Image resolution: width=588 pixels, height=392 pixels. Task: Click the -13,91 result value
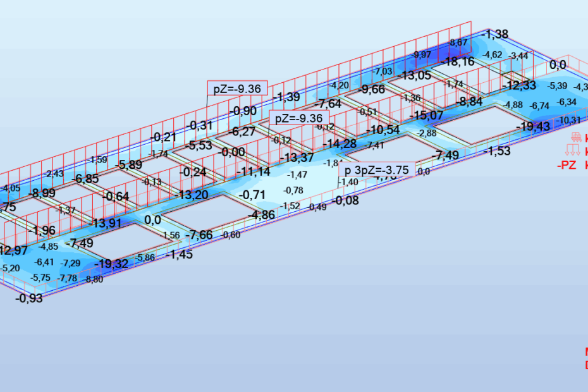106,223
